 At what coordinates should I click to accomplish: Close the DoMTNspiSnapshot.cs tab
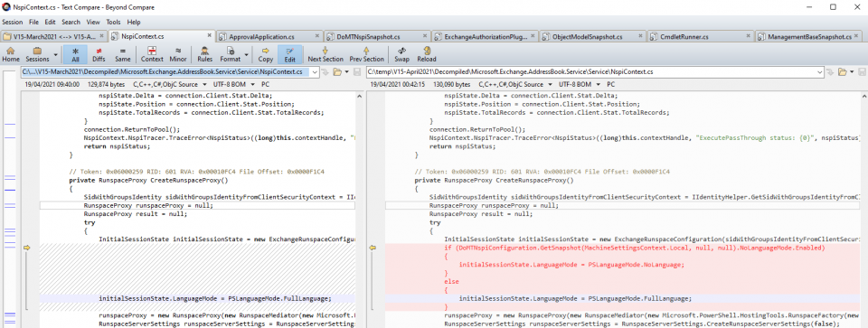[424, 36]
